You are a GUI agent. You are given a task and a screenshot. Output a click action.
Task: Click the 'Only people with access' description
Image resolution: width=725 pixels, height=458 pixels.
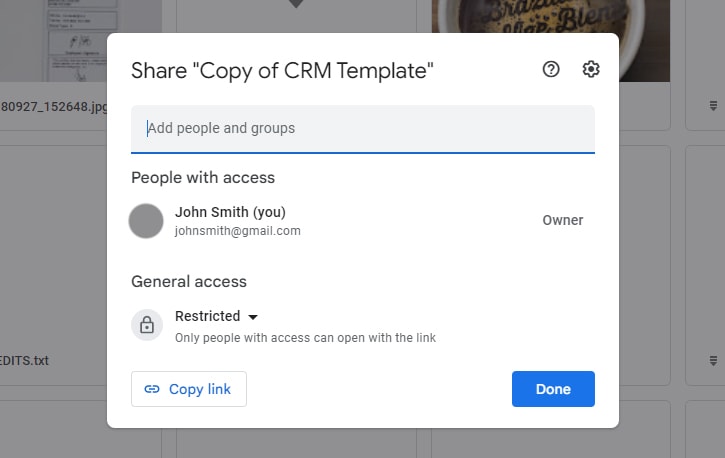coord(305,338)
